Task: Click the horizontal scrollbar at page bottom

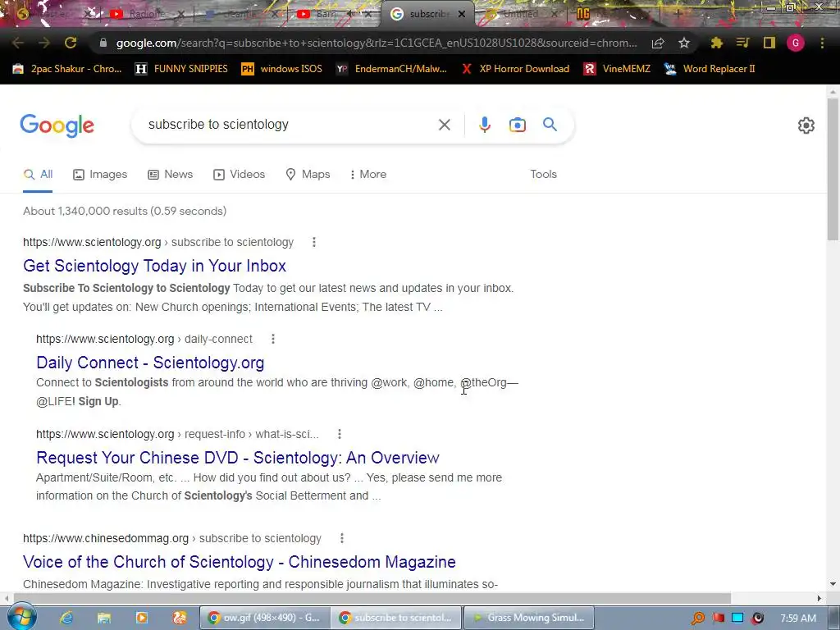Action: (x=372, y=598)
